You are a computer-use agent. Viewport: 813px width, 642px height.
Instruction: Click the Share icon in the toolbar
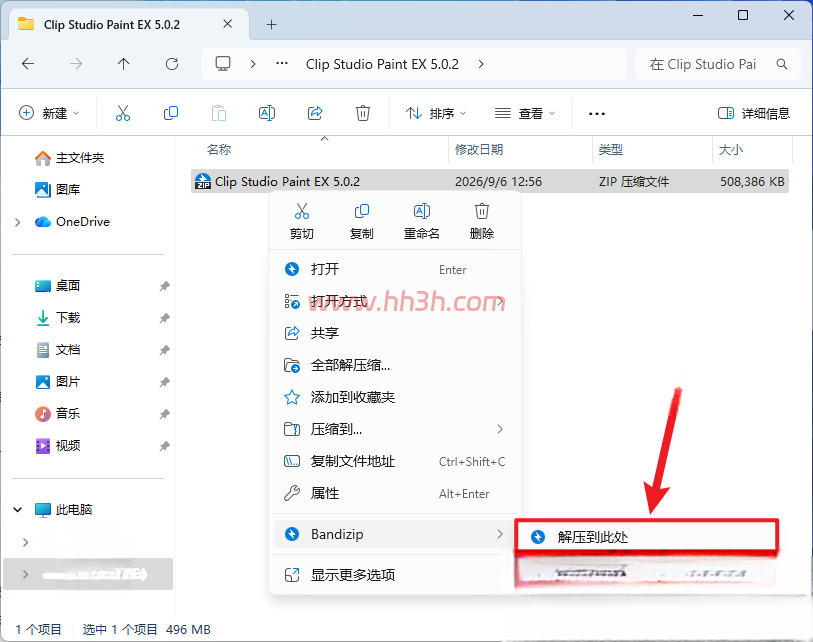[315, 113]
